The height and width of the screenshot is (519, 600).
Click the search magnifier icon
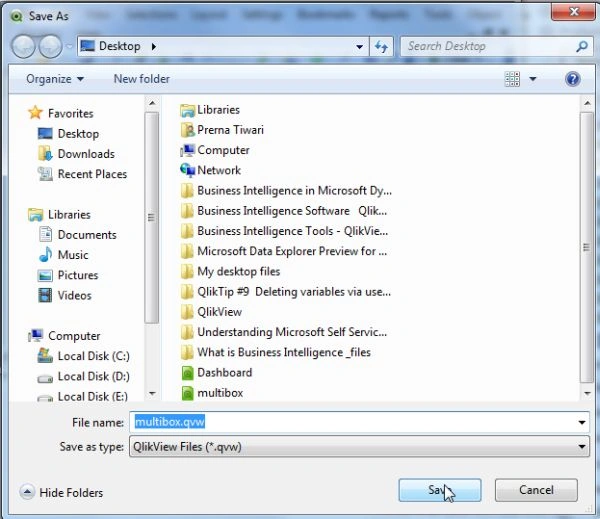click(582, 47)
